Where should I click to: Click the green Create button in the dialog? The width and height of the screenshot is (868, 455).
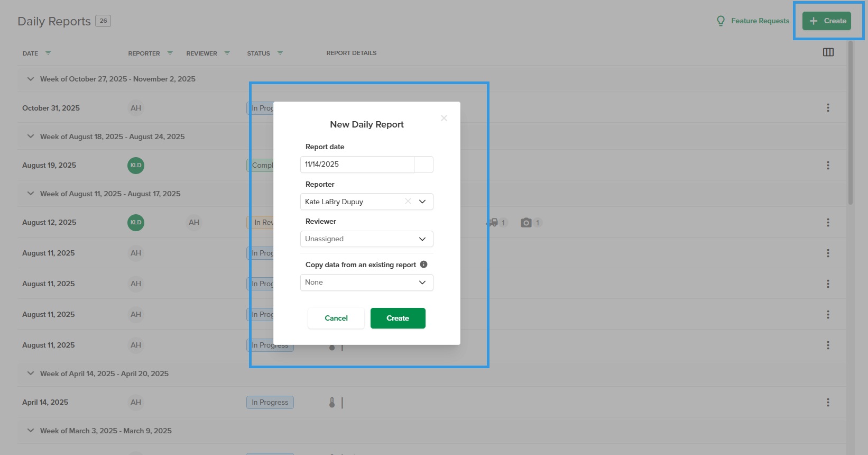pyautogui.click(x=398, y=318)
